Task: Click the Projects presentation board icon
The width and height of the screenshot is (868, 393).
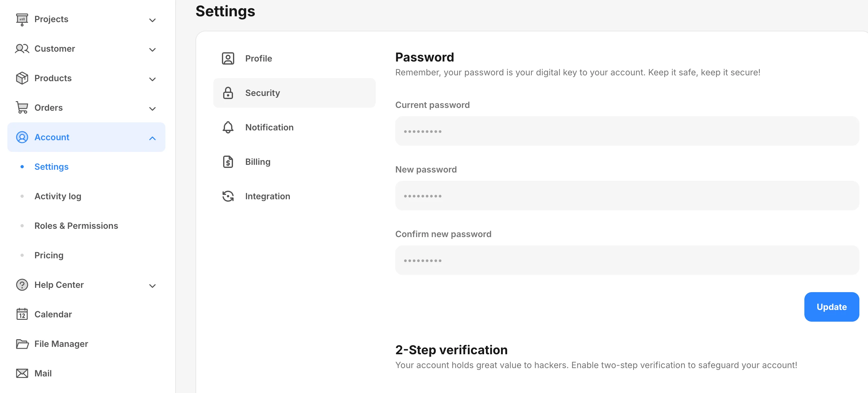Action: [x=22, y=20]
